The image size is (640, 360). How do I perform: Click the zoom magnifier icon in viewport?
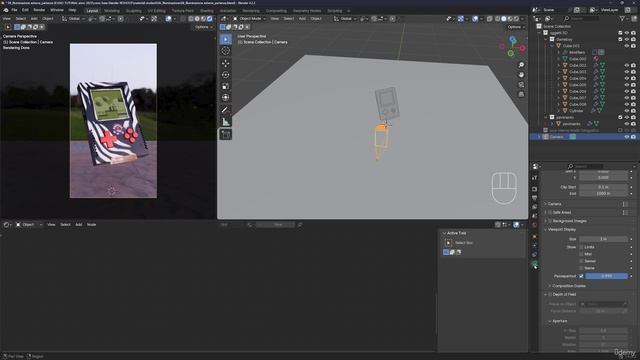click(521, 65)
